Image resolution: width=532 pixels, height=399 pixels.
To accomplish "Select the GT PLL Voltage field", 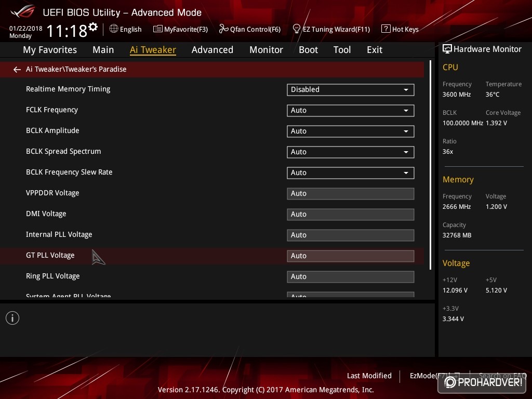I will coord(351,256).
